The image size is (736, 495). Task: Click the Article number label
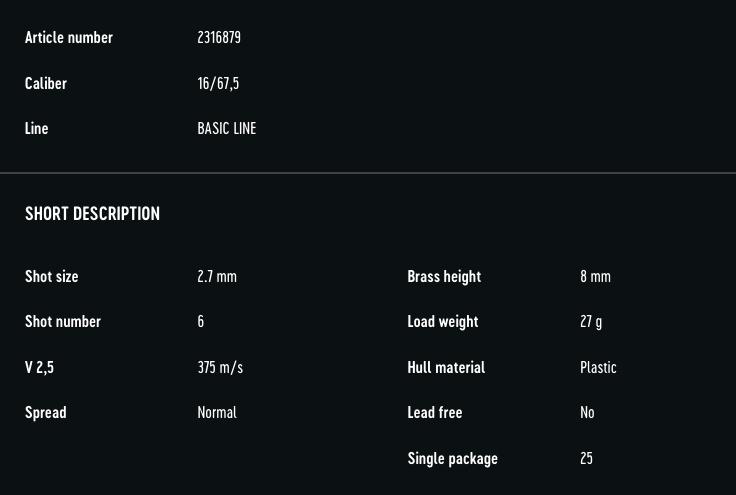(69, 38)
